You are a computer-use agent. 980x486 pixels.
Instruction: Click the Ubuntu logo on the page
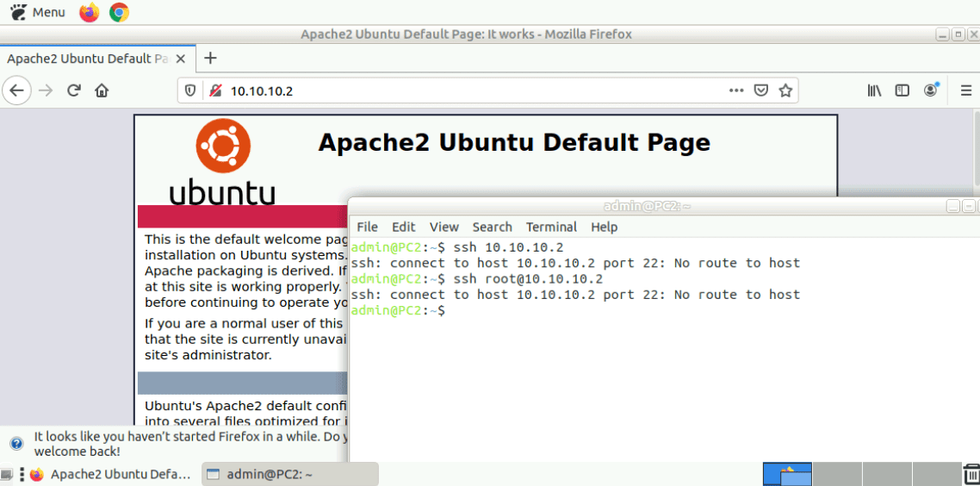[222, 162]
